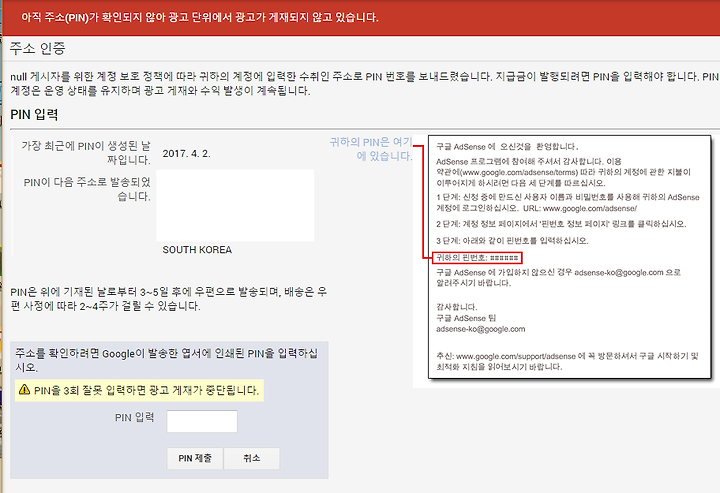Cancel using the 취소 button
The width and height of the screenshot is (720, 493).
pyautogui.click(x=252, y=458)
